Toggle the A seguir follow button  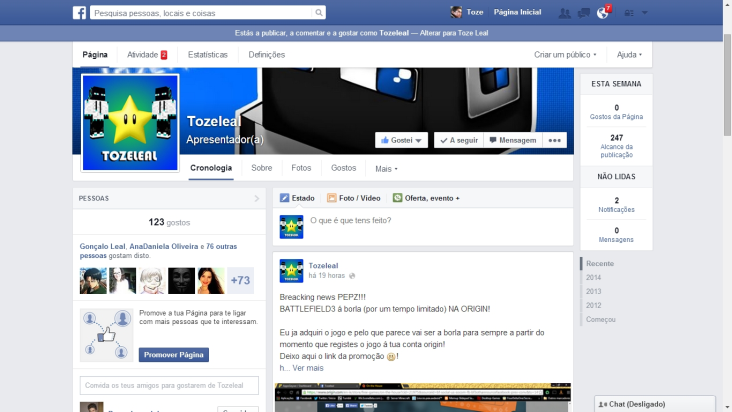pyautogui.click(x=459, y=140)
